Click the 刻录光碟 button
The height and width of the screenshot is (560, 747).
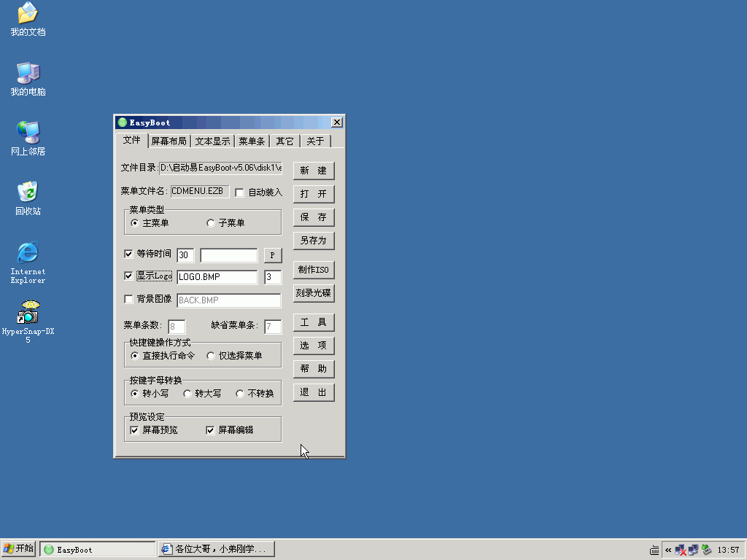tap(314, 293)
